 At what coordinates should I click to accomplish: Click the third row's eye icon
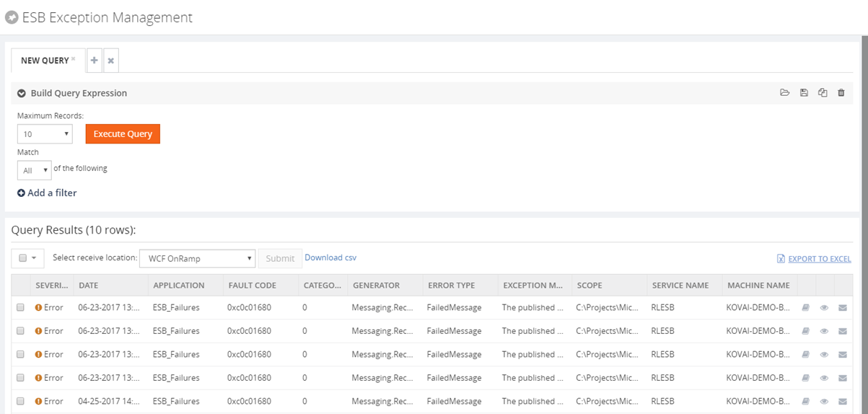[x=824, y=354]
